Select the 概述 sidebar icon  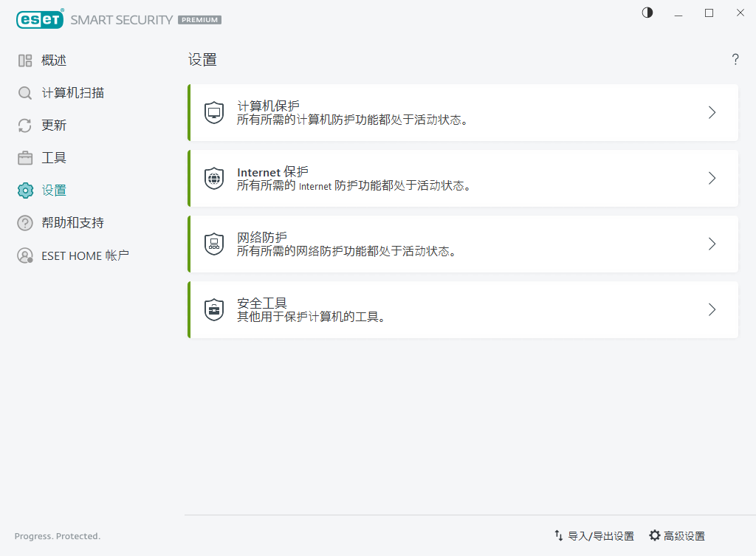click(x=23, y=60)
